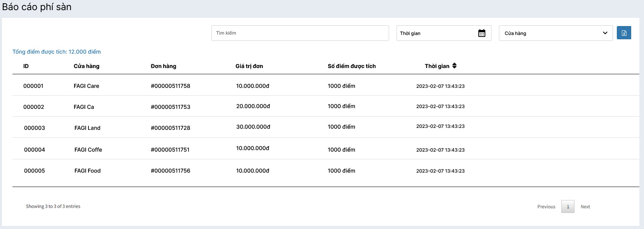This screenshot has width=644, height=229.
Task: Open order #00000511753
Action: (170, 107)
